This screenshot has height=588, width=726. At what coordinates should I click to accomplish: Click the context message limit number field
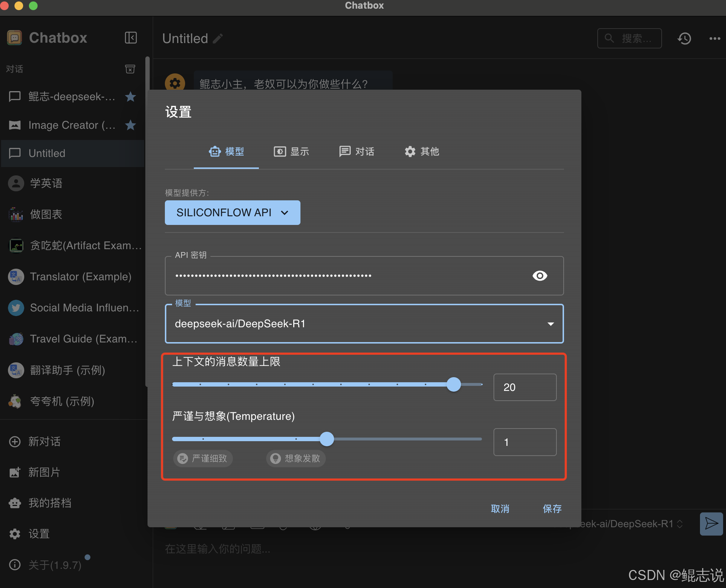524,387
